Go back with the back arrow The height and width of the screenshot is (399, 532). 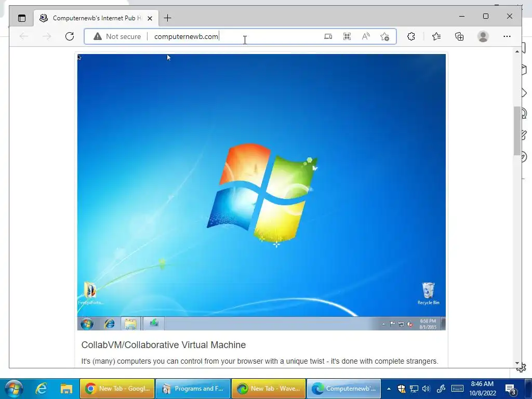[x=24, y=36]
